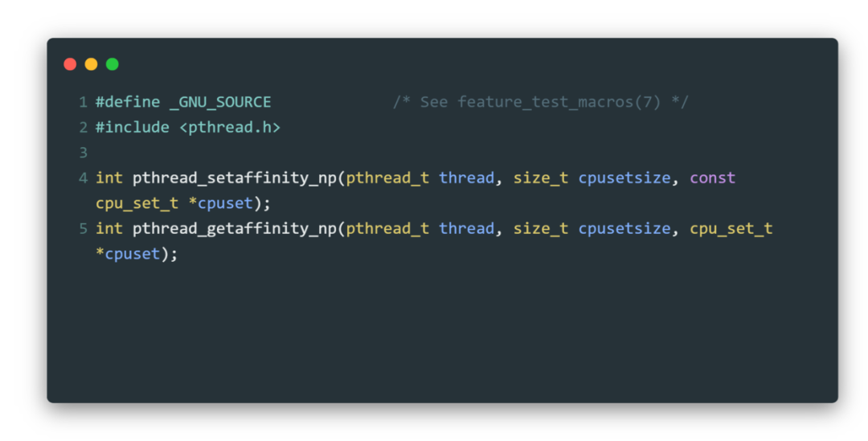Click cpusetsize parameter in the pthread_setaffinity_np declaration
This screenshot has width=868, height=441.
pos(624,178)
